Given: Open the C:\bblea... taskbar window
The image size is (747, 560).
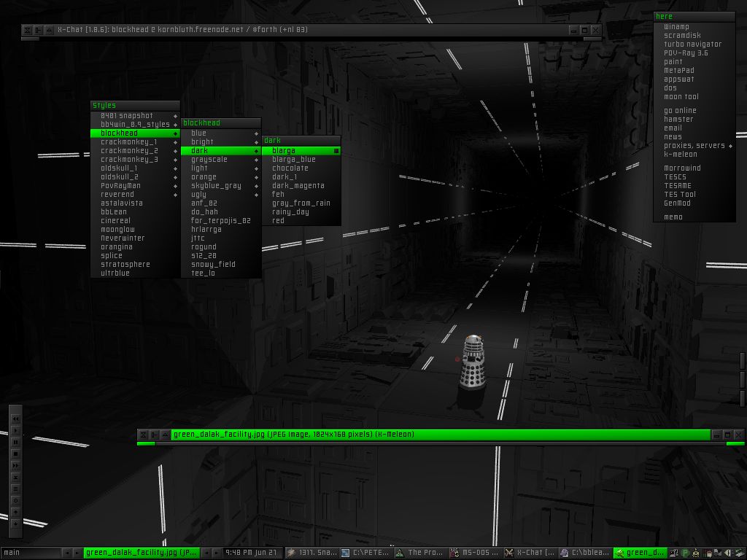Looking at the screenshot, I should tap(585, 553).
